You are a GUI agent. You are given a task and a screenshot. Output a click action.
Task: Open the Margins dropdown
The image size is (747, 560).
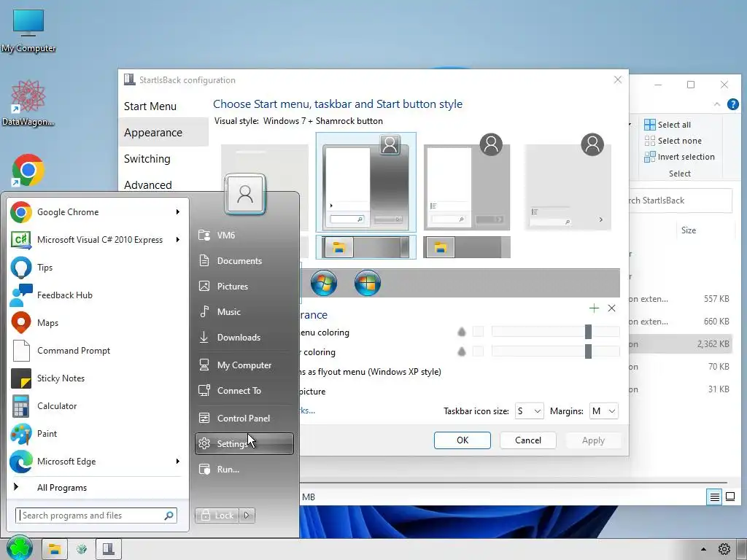[603, 411]
